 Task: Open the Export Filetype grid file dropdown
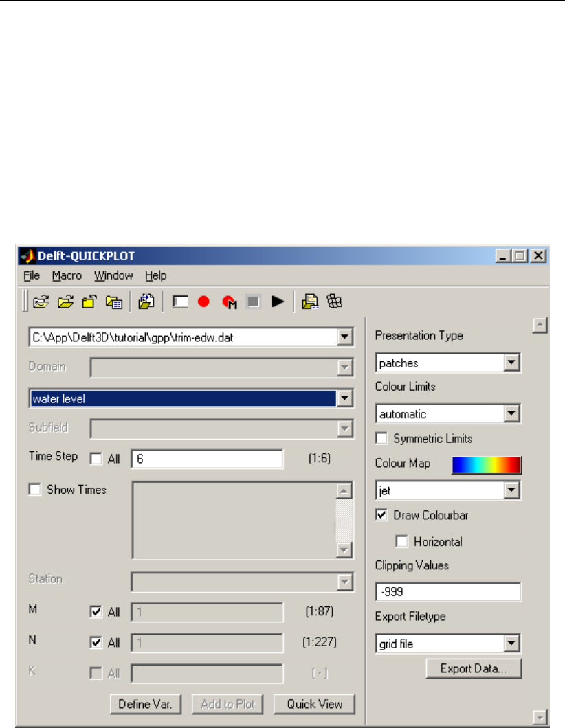point(511,644)
